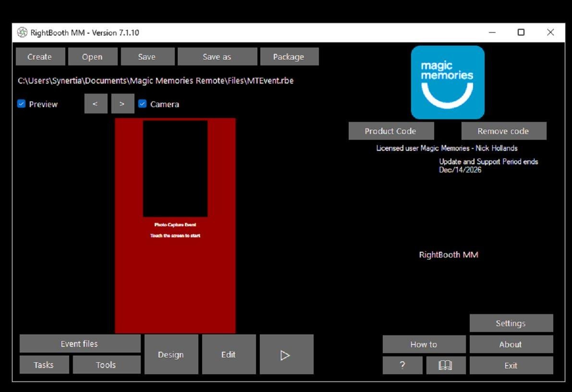Screen dimensions: 572x392
Task: Click the Licensed user Magic Memories text
Action: pos(447,148)
